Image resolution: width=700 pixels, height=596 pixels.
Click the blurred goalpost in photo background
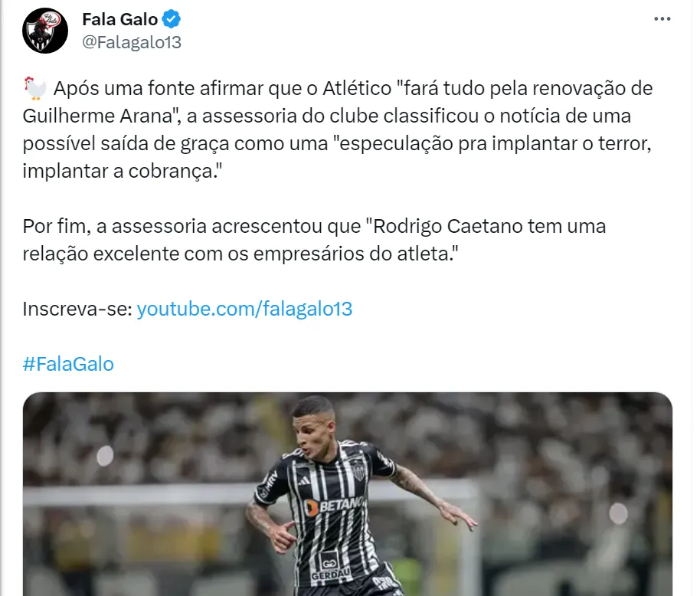[139, 493]
